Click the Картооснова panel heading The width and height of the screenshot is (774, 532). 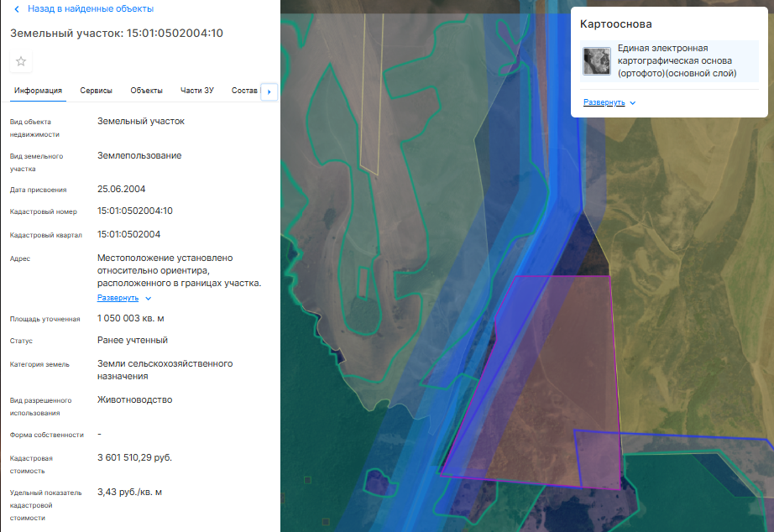point(615,23)
